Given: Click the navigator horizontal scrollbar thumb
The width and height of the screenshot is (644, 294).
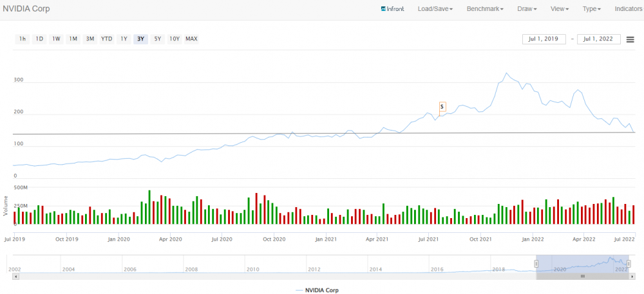Looking at the screenshot, I should [x=582, y=277].
